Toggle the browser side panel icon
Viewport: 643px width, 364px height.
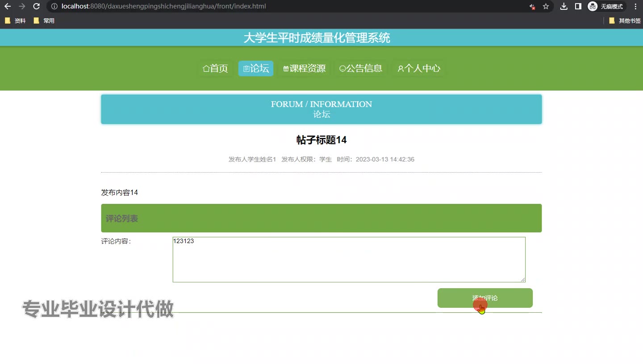(x=578, y=6)
